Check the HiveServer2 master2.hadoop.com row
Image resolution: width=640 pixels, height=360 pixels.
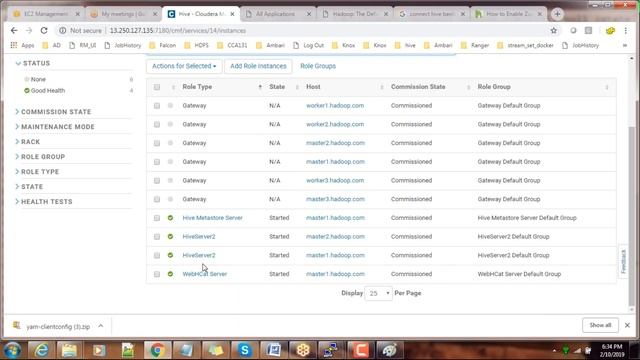[x=157, y=237]
